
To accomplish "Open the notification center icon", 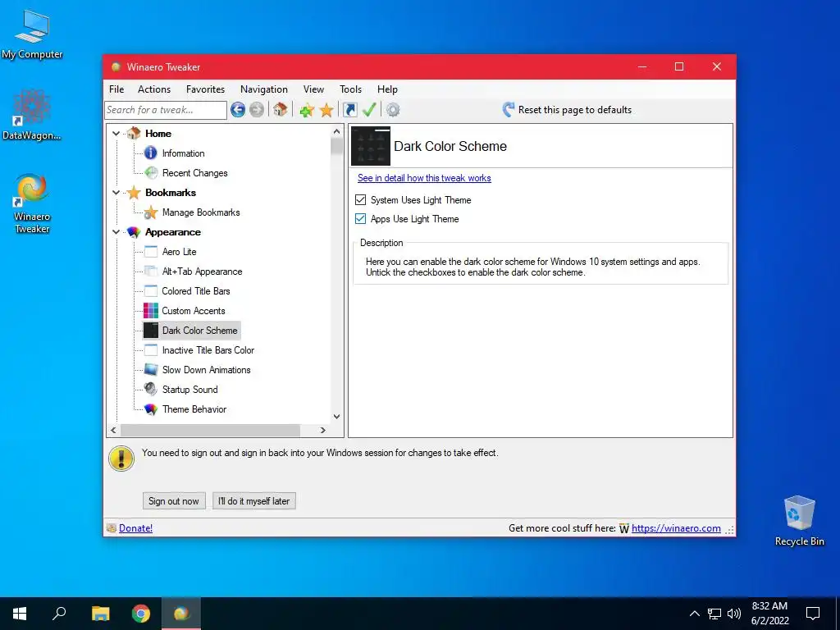I will 813,614.
